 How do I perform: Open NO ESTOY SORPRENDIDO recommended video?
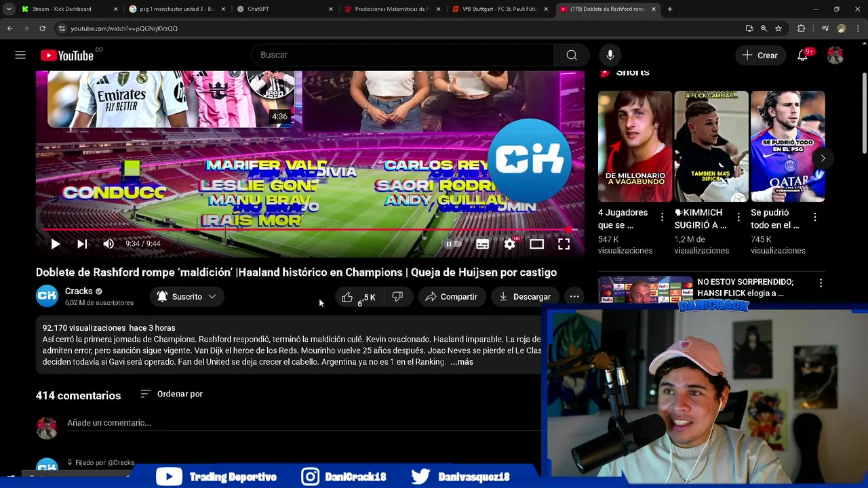[x=745, y=287]
